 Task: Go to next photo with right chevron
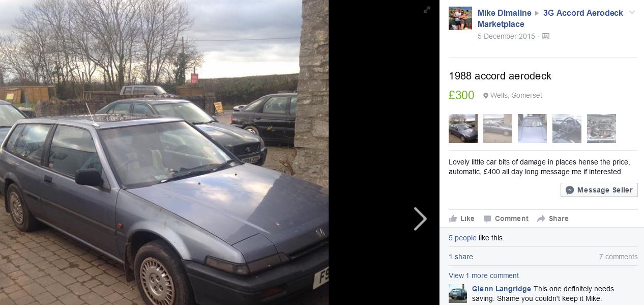[420, 219]
